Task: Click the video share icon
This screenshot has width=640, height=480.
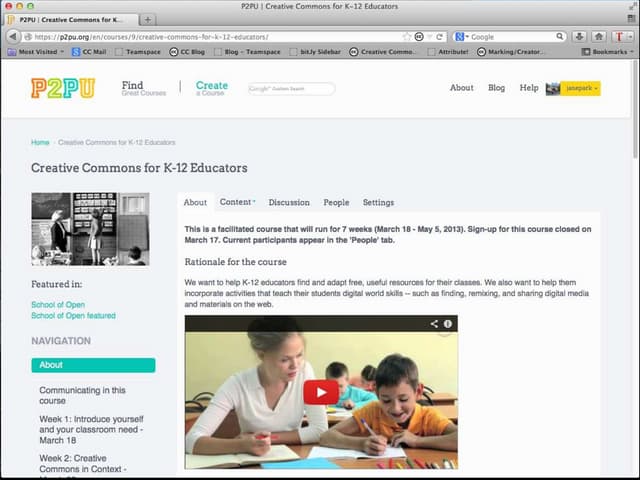Action: coord(434,324)
